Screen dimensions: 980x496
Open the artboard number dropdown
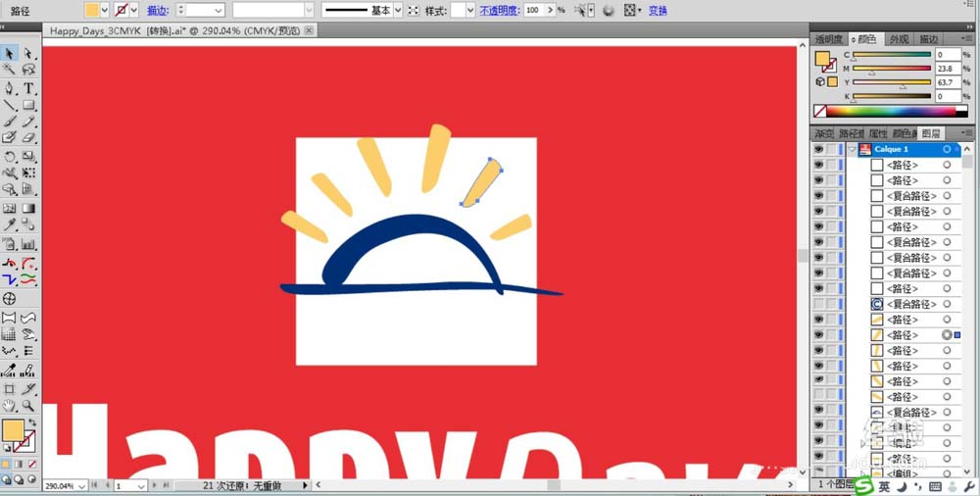click(x=140, y=485)
